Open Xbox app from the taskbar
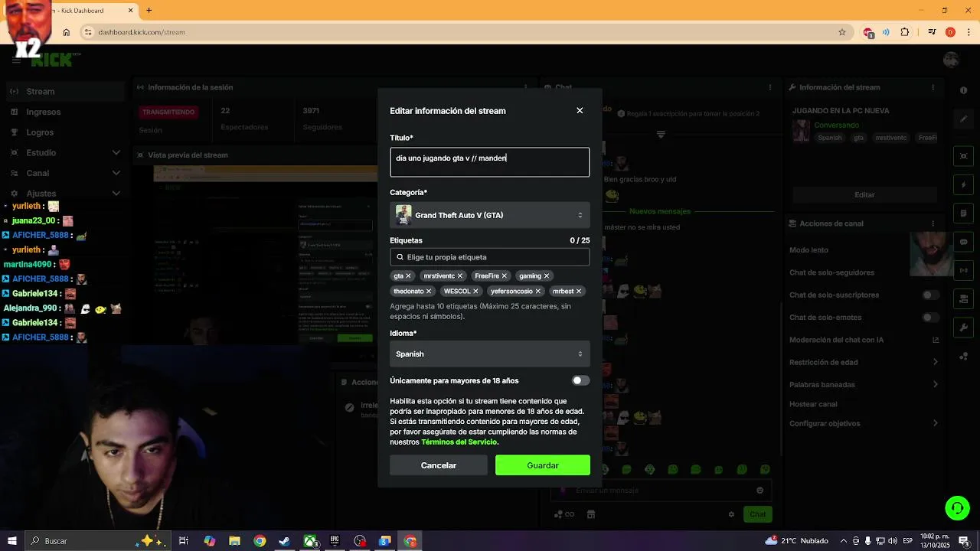 click(310, 541)
